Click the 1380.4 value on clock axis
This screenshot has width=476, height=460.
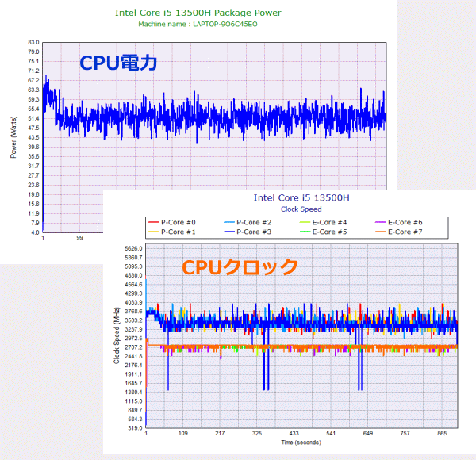133,393
